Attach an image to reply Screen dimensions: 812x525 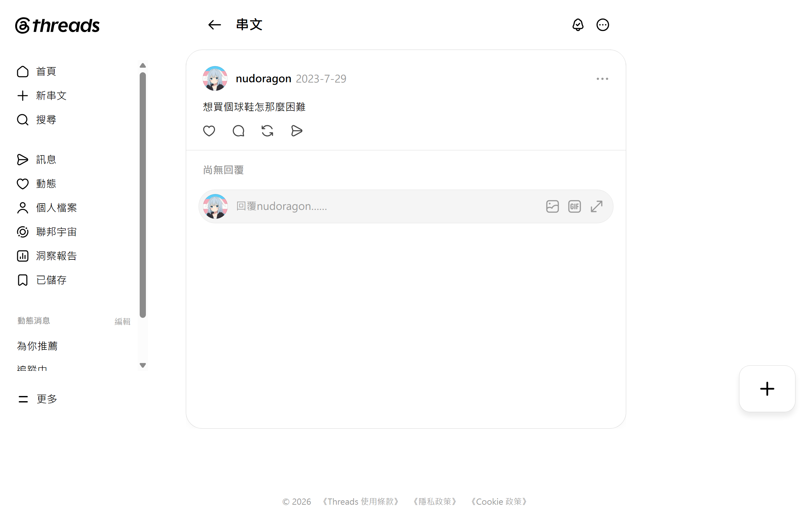[x=552, y=206]
